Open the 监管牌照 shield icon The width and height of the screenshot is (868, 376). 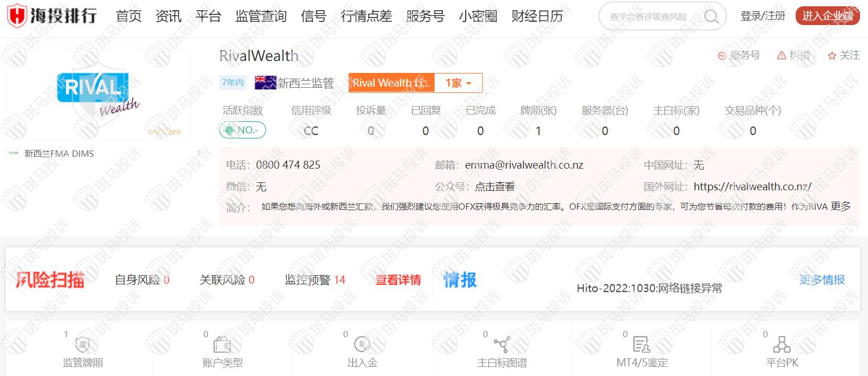(x=83, y=345)
